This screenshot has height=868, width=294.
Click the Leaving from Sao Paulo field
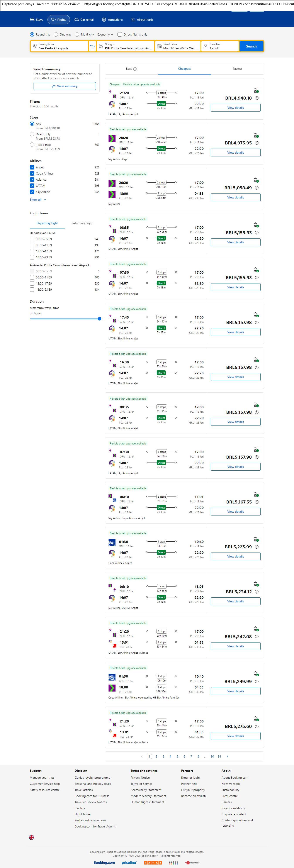click(59, 46)
